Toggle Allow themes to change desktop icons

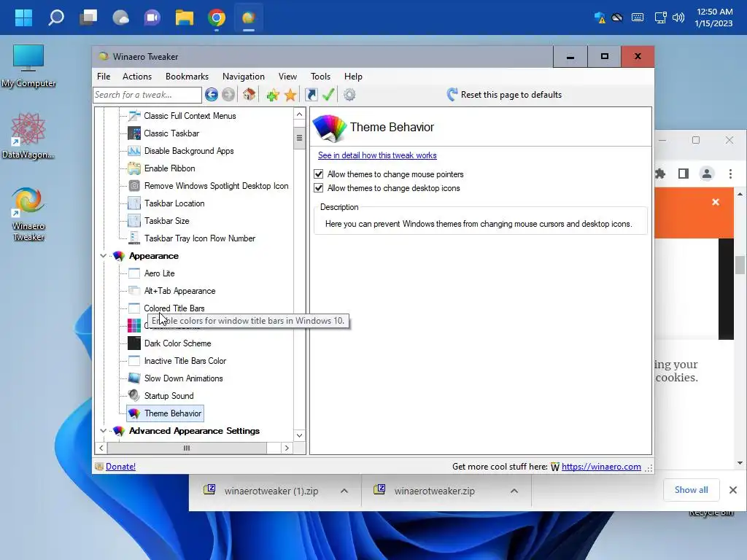click(319, 188)
